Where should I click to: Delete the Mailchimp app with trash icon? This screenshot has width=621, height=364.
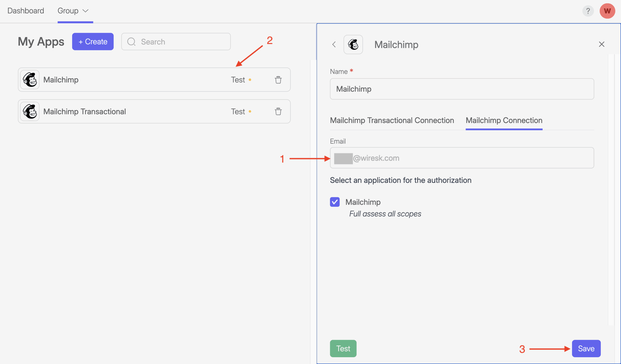278,80
